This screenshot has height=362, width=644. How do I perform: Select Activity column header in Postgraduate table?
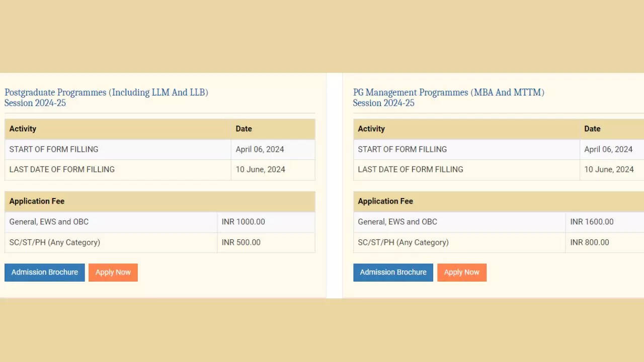[23, 129]
